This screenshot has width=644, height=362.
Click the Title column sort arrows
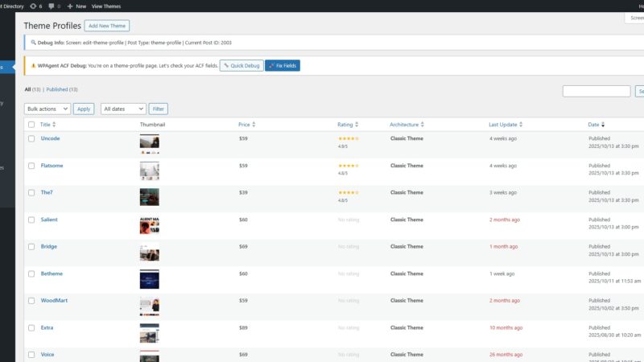click(54, 125)
